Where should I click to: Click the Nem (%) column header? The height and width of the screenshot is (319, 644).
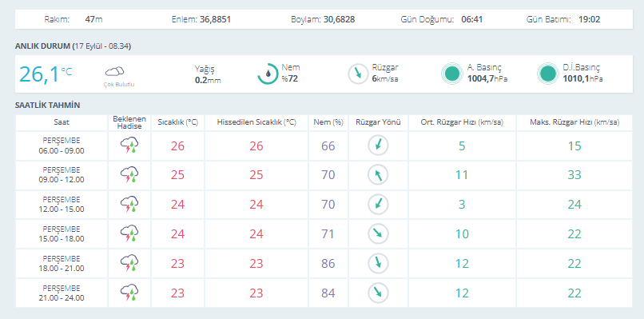[328, 122]
